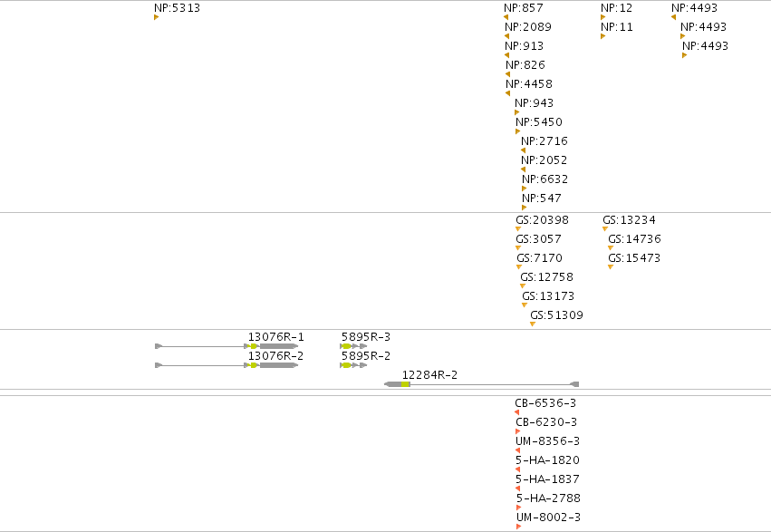Pick the NP:913 insertion
Screen dimensions: 771x532
pyautogui.click(x=525, y=46)
